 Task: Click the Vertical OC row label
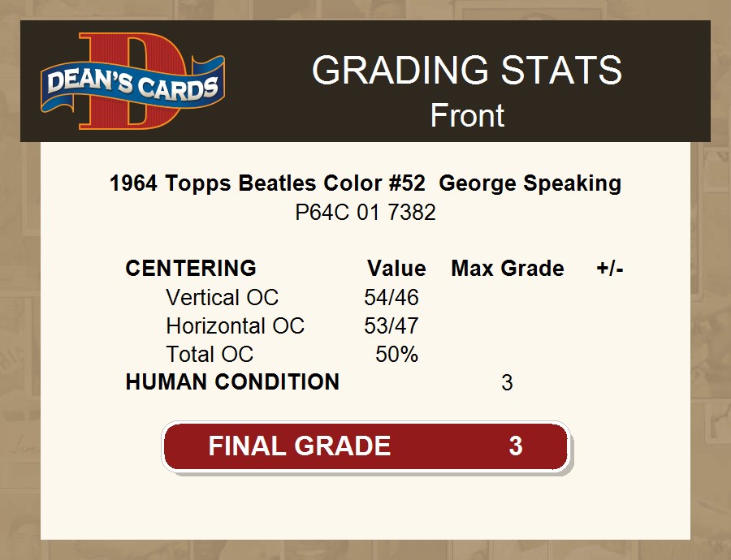pos(222,297)
